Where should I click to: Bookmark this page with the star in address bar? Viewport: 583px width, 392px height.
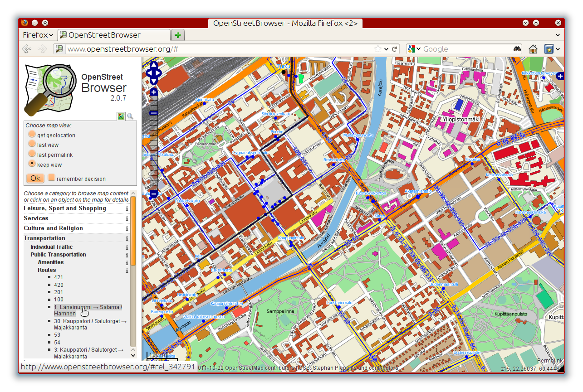(x=377, y=49)
